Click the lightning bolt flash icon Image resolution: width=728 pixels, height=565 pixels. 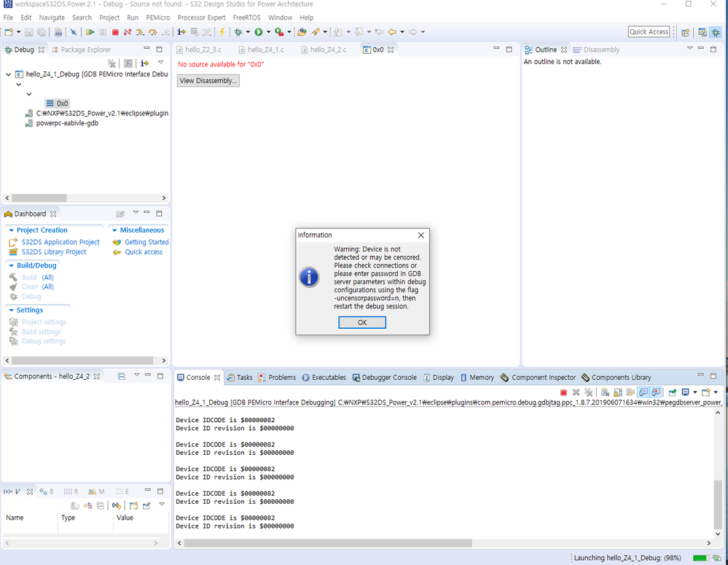pos(222,32)
